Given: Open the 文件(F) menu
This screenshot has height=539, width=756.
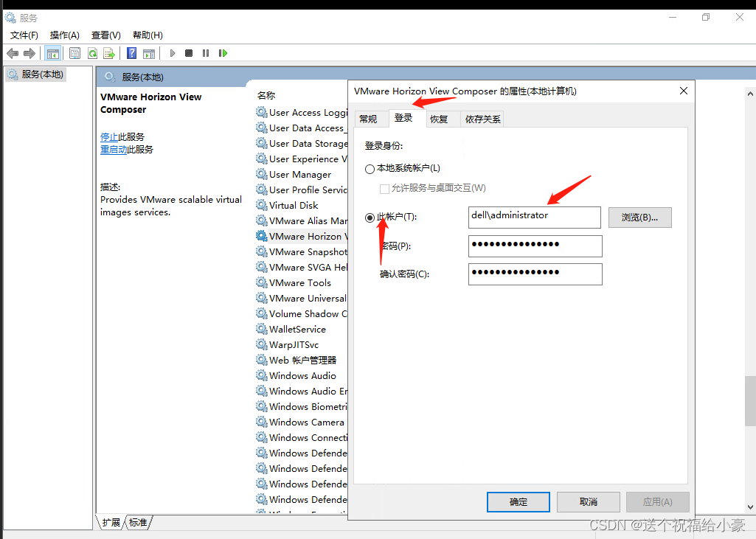Looking at the screenshot, I should pyautogui.click(x=24, y=35).
